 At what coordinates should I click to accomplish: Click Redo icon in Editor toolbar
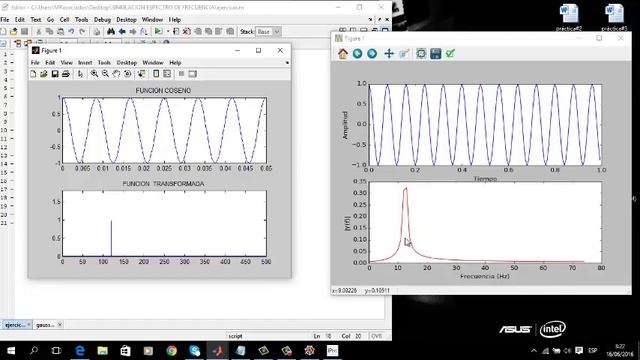click(82, 31)
